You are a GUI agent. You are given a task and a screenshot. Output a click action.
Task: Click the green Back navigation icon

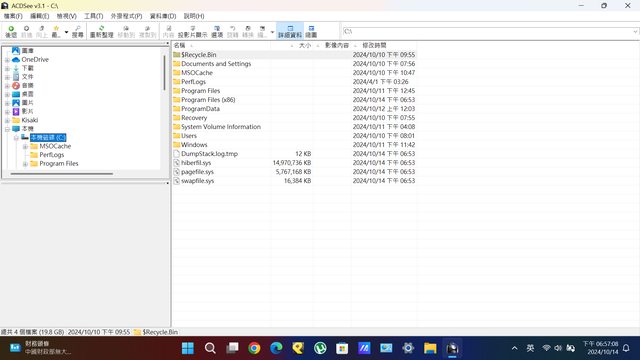click(11, 31)
